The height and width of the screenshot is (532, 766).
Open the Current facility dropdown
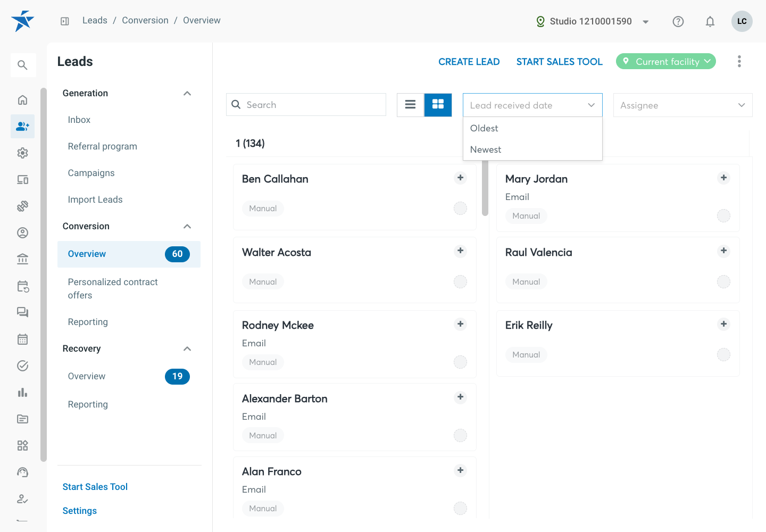666,61
